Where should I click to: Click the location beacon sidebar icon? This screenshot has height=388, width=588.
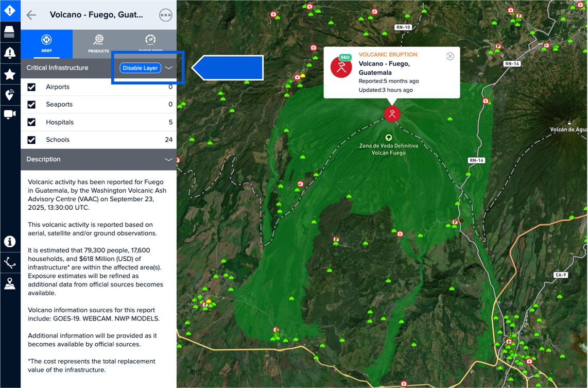[10, 95]
